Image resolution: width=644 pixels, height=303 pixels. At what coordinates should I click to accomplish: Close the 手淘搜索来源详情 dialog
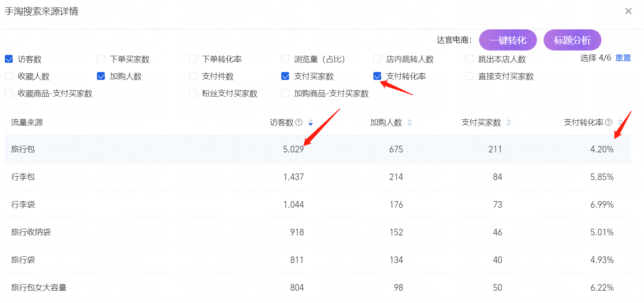coord(628,11)
